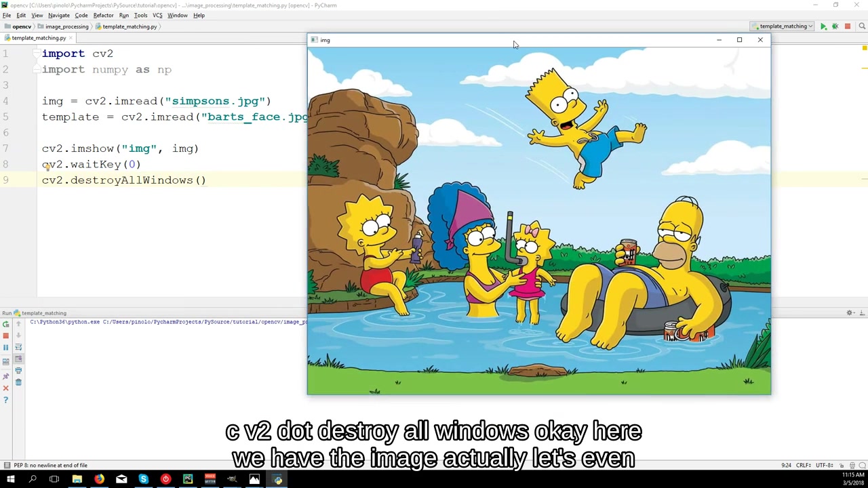Click the green Run button in toolbar
This screenshot has height=488, width=868.
point(823,26)
